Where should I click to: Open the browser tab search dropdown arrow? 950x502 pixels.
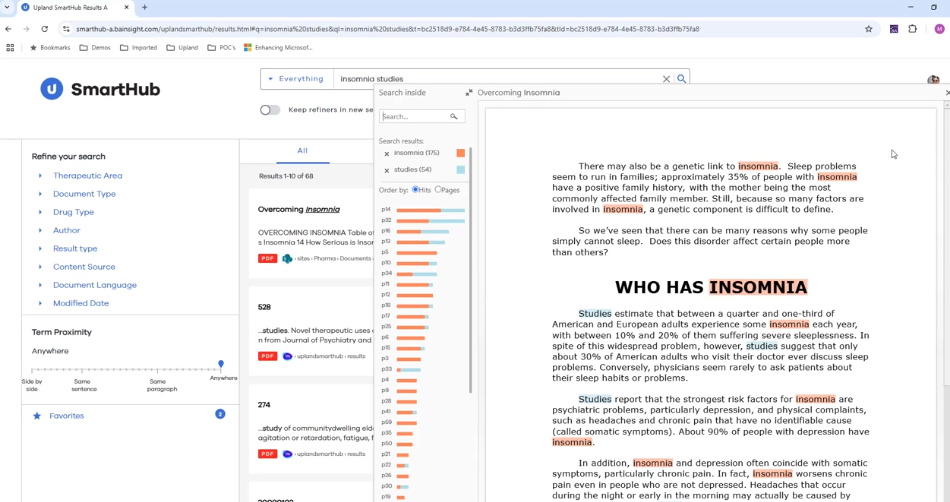tap(7, 7)
